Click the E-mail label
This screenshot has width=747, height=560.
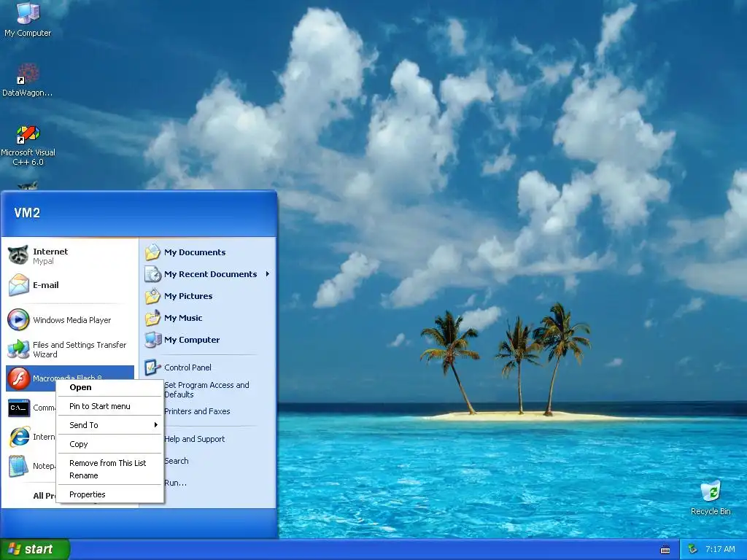click(x=46, y=285)
